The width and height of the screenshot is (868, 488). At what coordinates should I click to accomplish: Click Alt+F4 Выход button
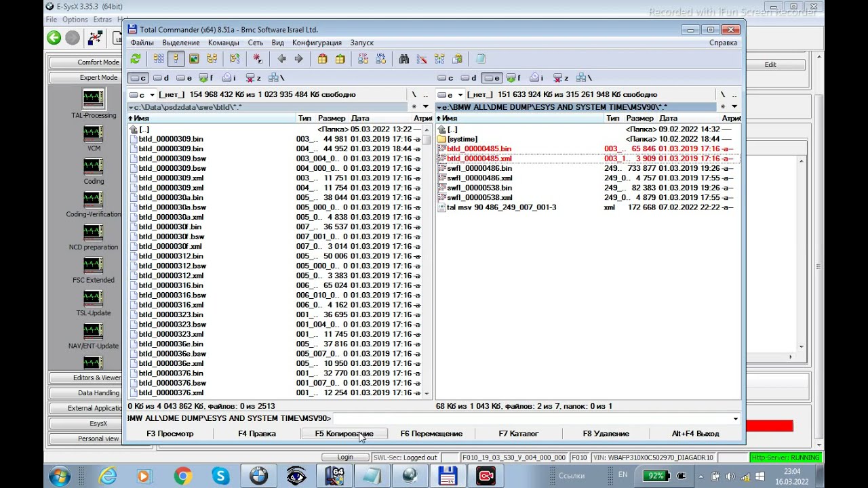click(696, 434)
